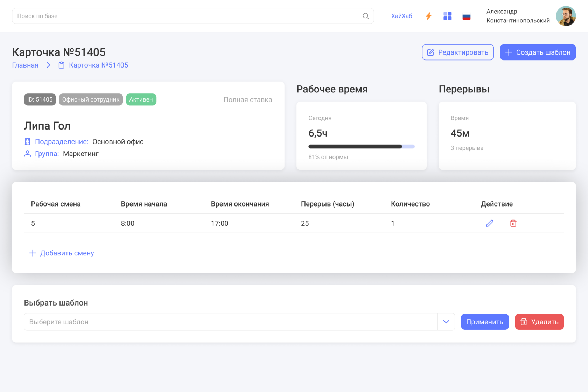Go to Главная breadcrumb link
This screenshot has width=588, height=392.
(25, 65)
